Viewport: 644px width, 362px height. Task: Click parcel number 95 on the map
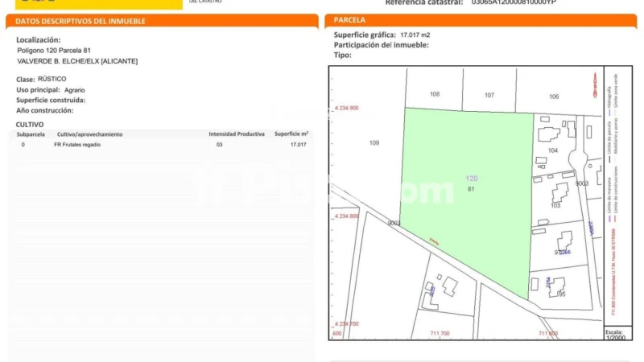click(561, 294)
